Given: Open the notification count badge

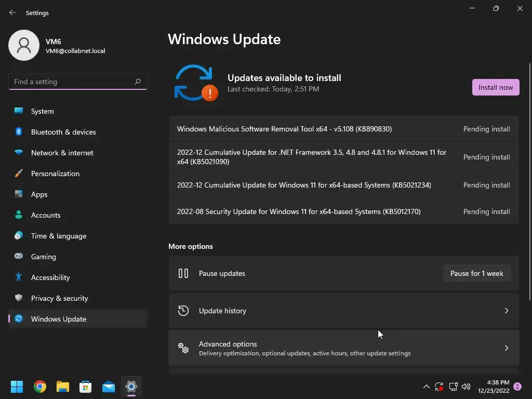Looking at the screenshot, I should 517,387.
